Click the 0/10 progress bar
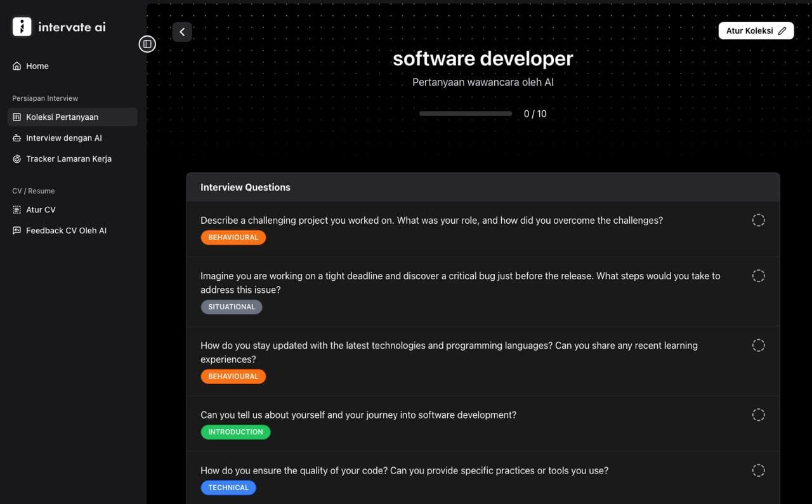This screenshot has width=812, height=504. (x=466, y=113)
